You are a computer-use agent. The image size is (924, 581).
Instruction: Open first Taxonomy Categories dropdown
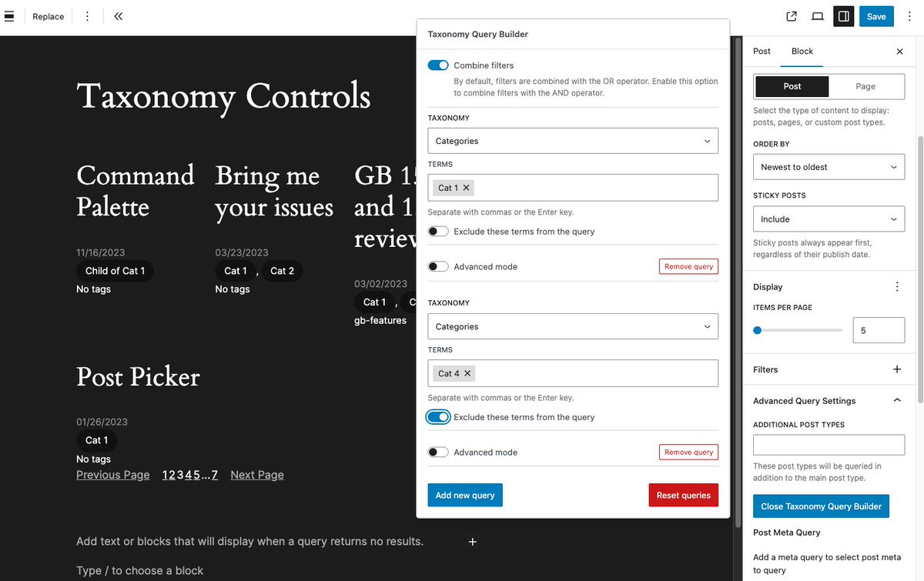573,141
